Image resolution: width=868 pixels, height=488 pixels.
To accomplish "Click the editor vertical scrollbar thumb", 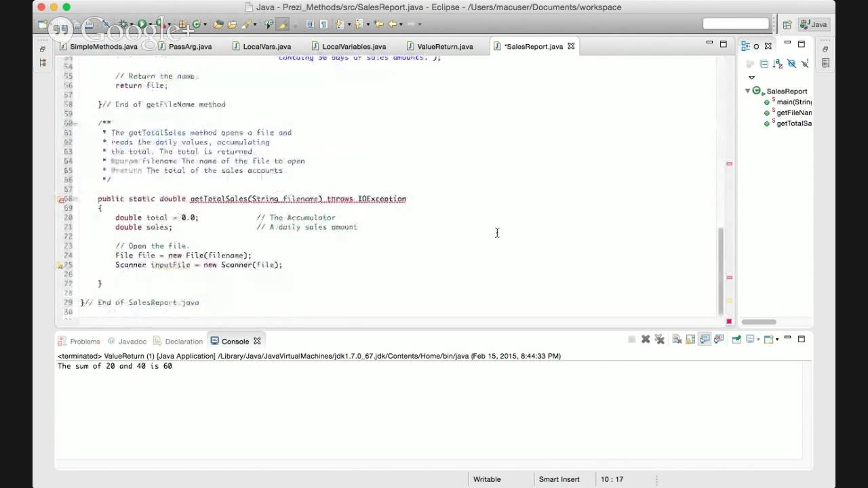I will [721, 270].
